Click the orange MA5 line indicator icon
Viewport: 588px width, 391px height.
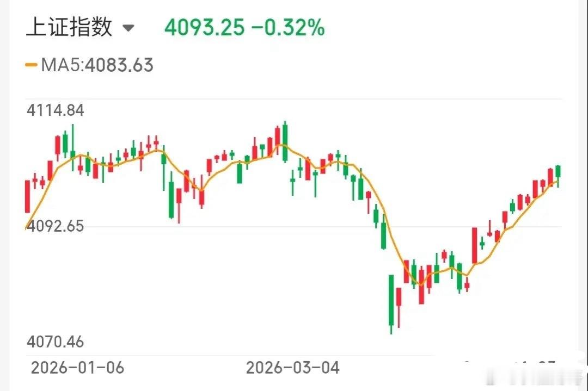(32, 65)
